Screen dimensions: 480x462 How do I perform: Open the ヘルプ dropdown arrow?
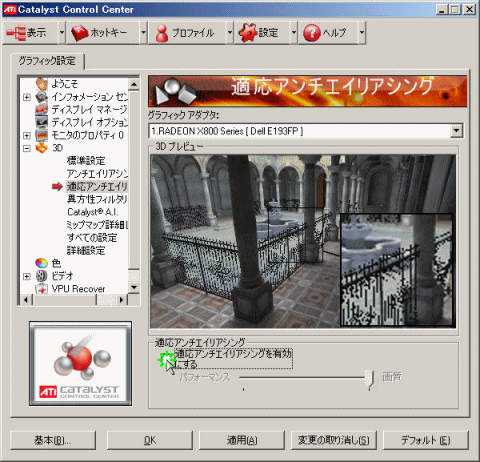click(x=362, y=33)
